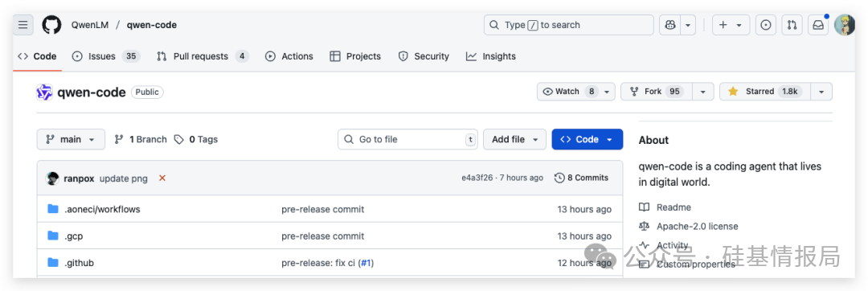This screenshot has width=868, height=291.
Task: Open the global pull requests icon
Action: pyautogui.click(x=792, y=25)
